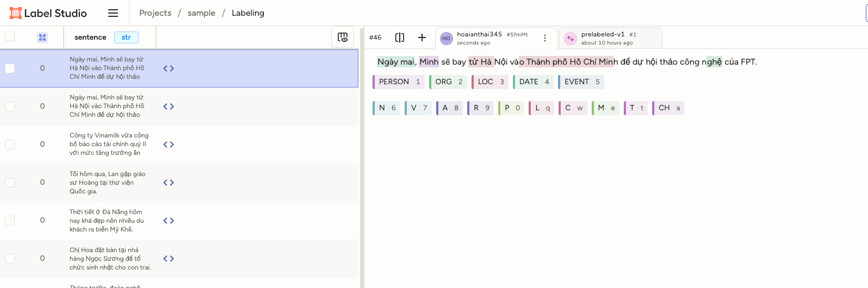868x288 pixels.
Task: Open the hamburger navigation menu
Action: point(113,13)
